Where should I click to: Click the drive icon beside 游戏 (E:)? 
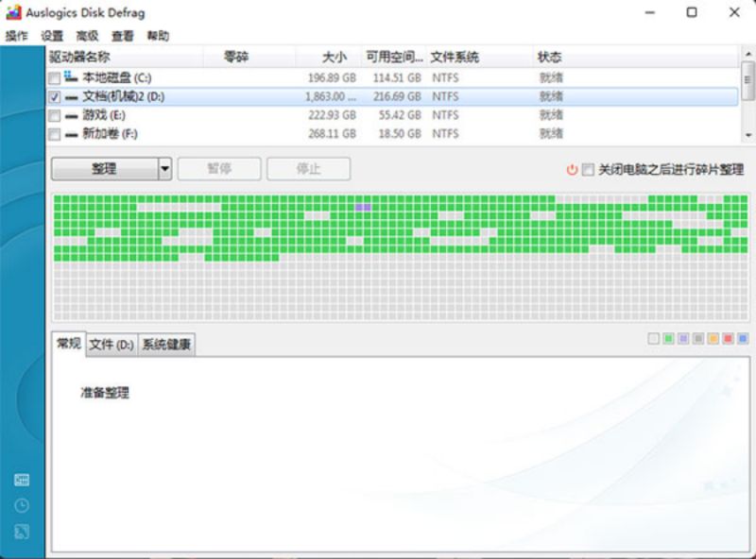pyautogui.click(x=71, y=116)
